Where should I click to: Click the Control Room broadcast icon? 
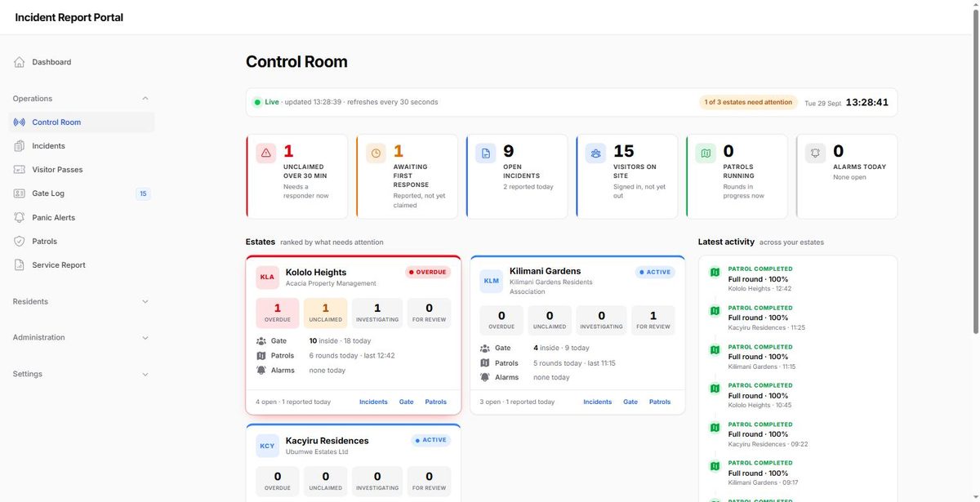(x=20, y=122)
